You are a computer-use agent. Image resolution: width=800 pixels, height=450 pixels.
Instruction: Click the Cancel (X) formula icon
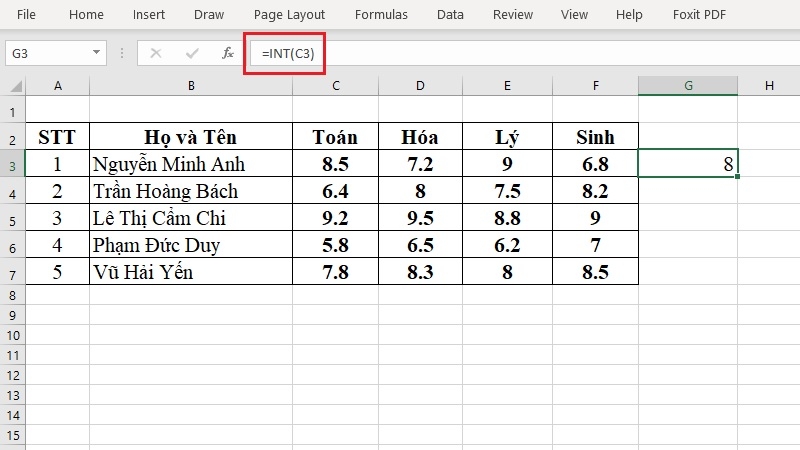pyautogui.click(x=156, y=53)
